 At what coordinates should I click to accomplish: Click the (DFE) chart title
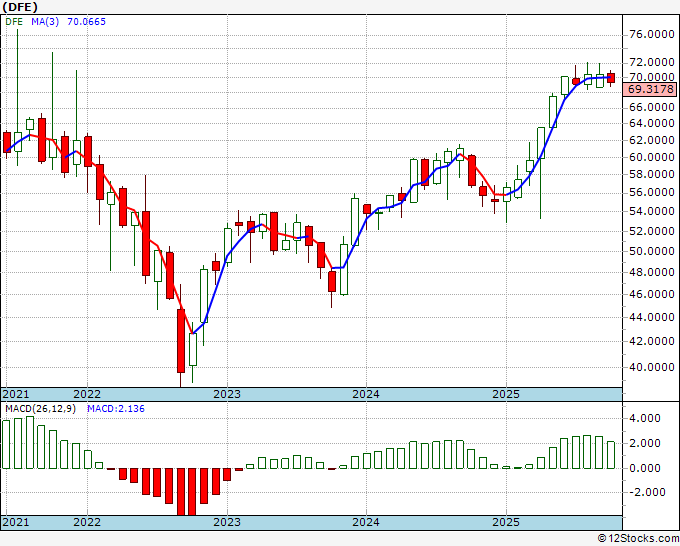[20, 7]
